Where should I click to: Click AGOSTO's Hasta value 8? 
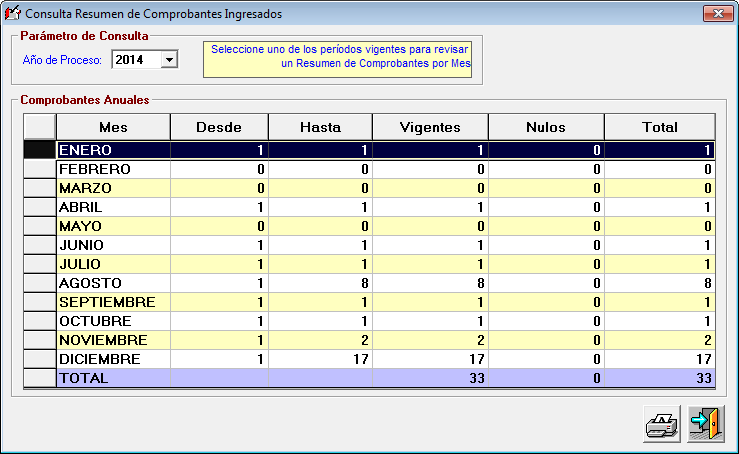coord(364,283)
